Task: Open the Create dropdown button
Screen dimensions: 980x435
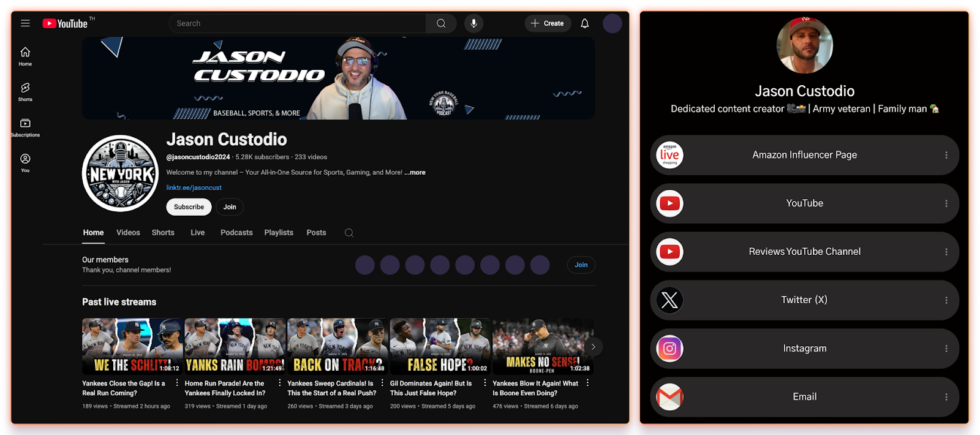Action: coord(548,23)
